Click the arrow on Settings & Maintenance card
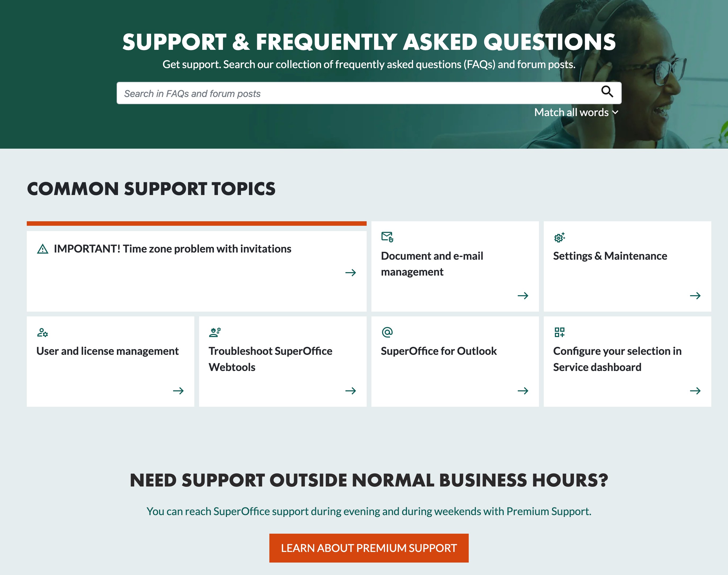 (x=695, y=296)
